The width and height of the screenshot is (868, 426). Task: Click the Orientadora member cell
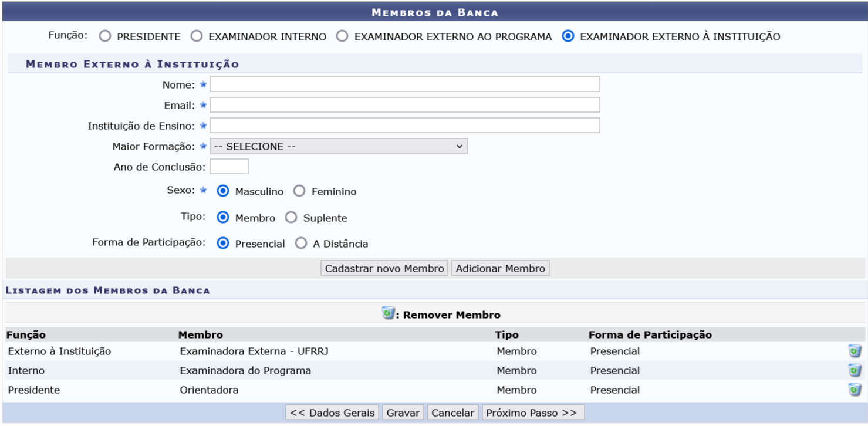coord(209,390)
